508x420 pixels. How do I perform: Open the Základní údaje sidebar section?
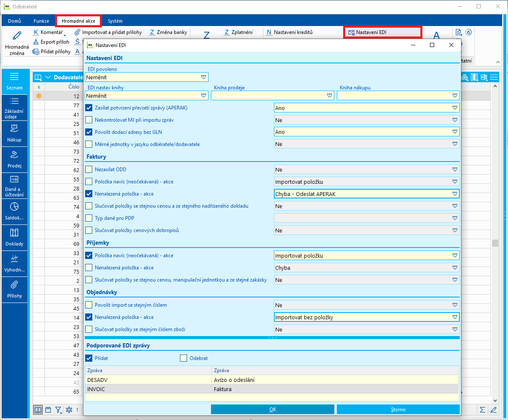point(15,108)
